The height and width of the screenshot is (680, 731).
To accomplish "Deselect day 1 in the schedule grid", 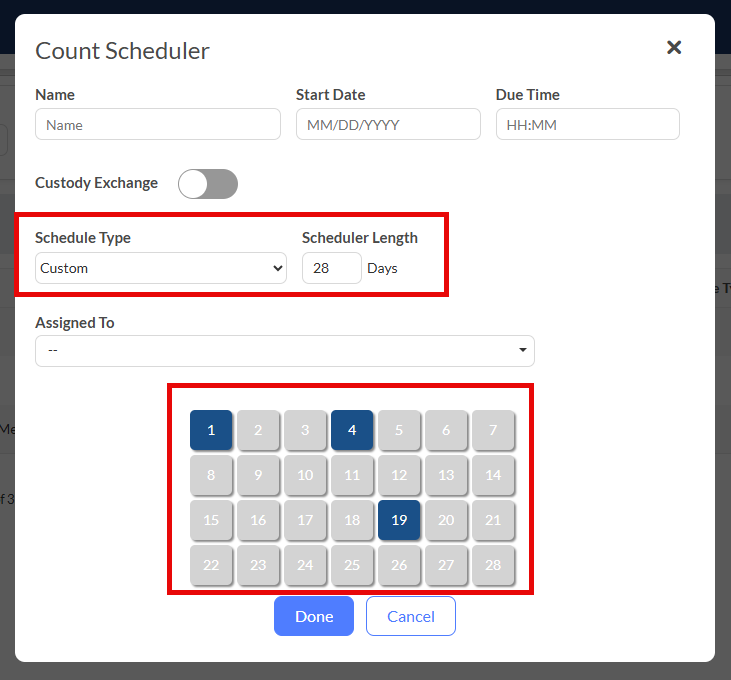I will point(211,430).
